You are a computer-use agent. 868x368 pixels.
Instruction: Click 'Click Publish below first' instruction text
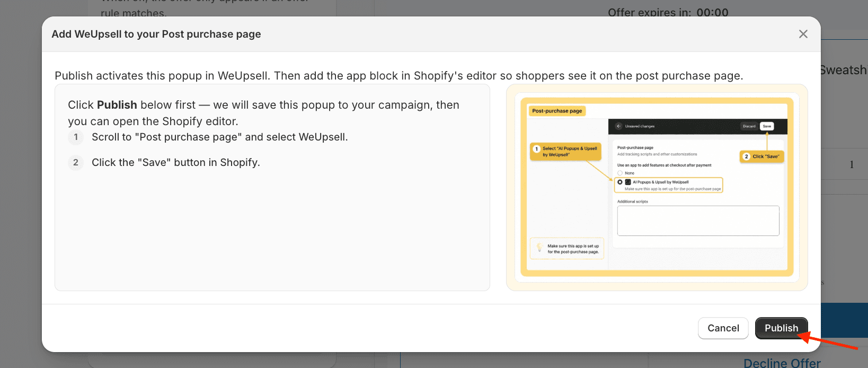tap(264, 113)
